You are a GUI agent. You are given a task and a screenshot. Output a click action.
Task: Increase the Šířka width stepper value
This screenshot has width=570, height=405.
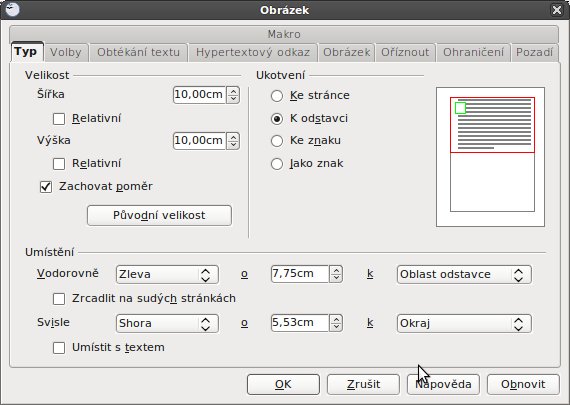pyautogui.click(x=233, y=91)
